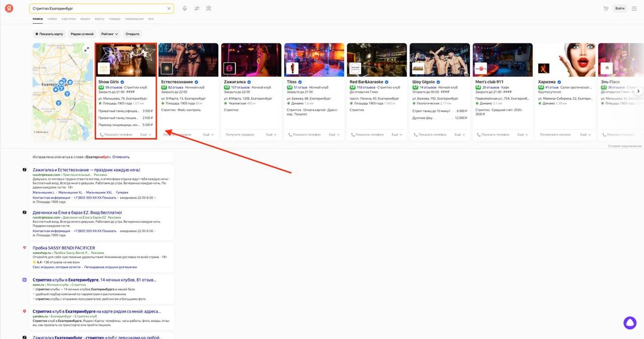Click the Галерея sitelink
Image resolution: width=644 pixels, height=339 pixels.
click(122, 192)
